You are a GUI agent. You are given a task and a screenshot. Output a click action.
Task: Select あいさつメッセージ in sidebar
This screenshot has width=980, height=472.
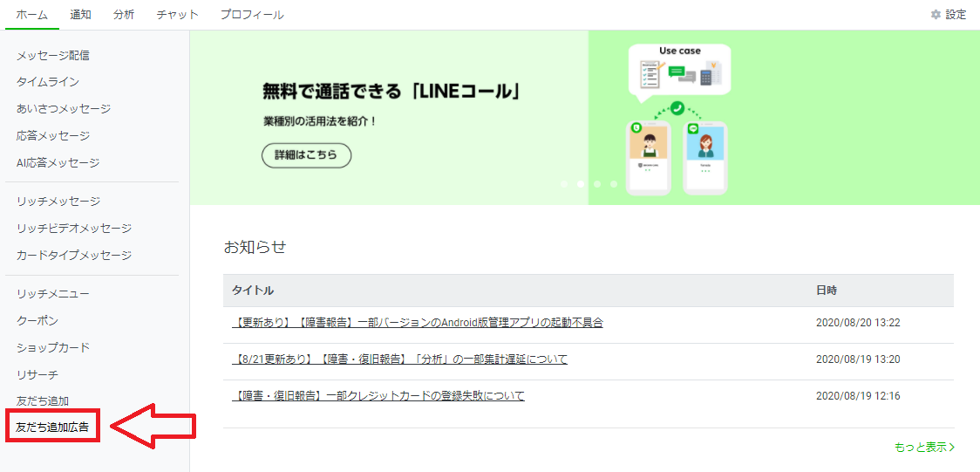click(x=64, y=109)
